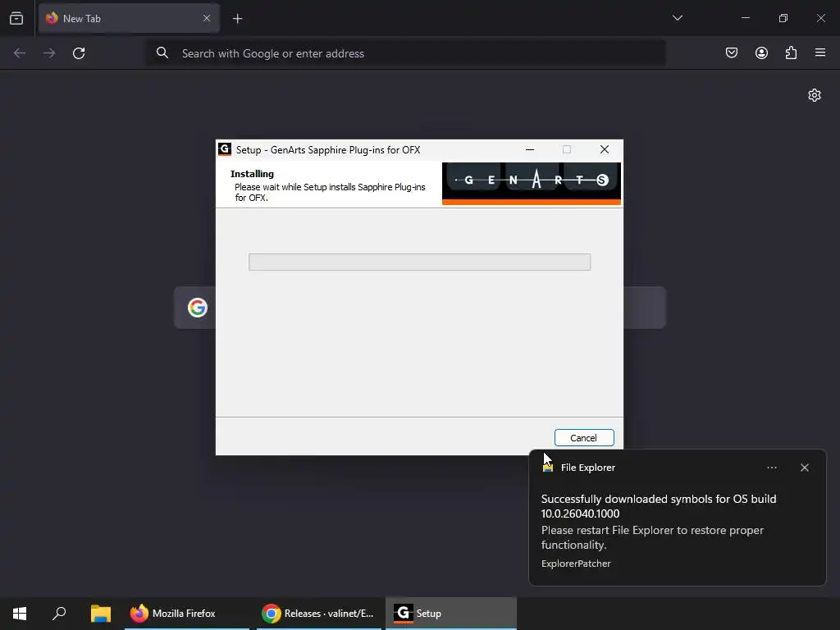This screenshot has width=840, height=630.
Task: Open the Firefox extensions puzzle icon
Action: (x=791, y=52)
